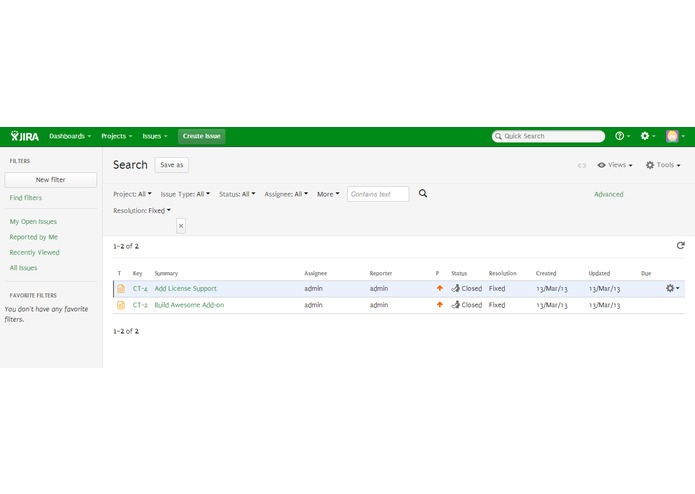The height and width of the screenshot is (494, 695).
Task: Open All Issues filter
Action: pos(23,268)
